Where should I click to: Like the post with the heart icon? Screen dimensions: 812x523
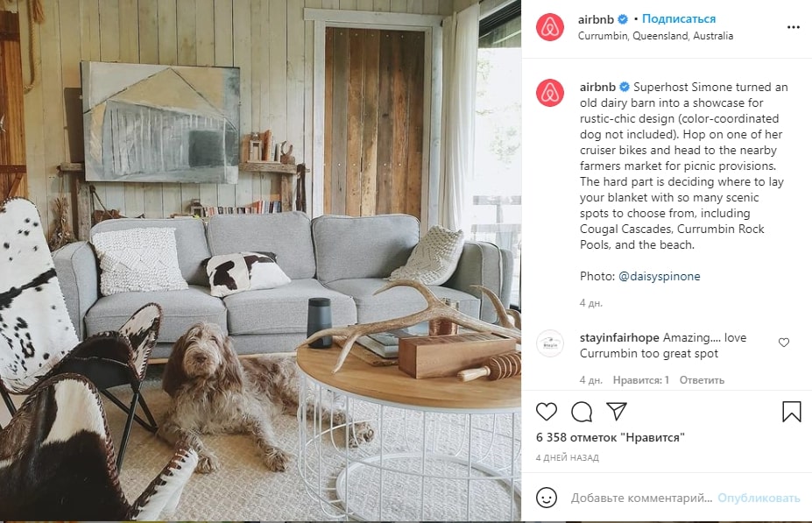point(546,412)
